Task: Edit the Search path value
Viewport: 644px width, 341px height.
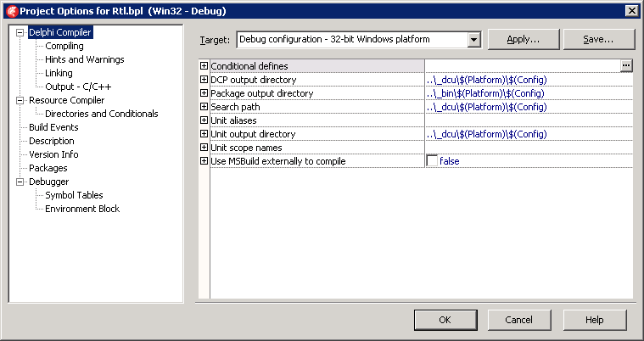Action: tap(529, 107)
